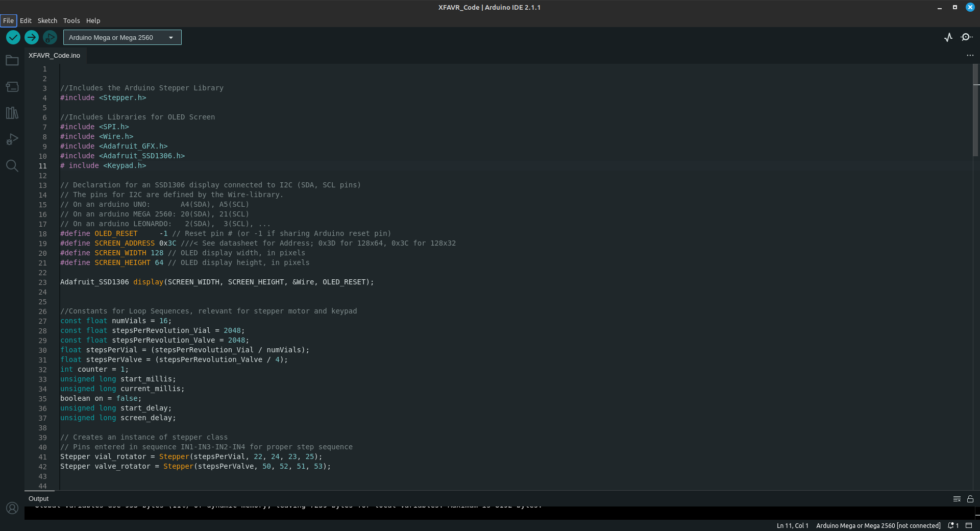Click 'stepsPerRevolution_Vial = 2048' line
The image size is (980, 531).
tap(152, 330)
